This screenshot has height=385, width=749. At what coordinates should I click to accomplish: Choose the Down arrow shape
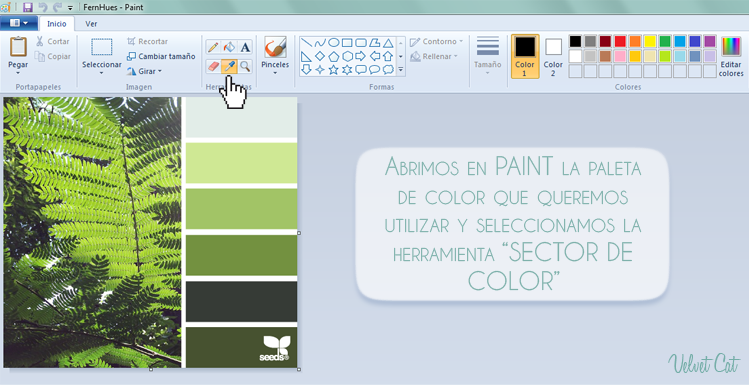306,70
